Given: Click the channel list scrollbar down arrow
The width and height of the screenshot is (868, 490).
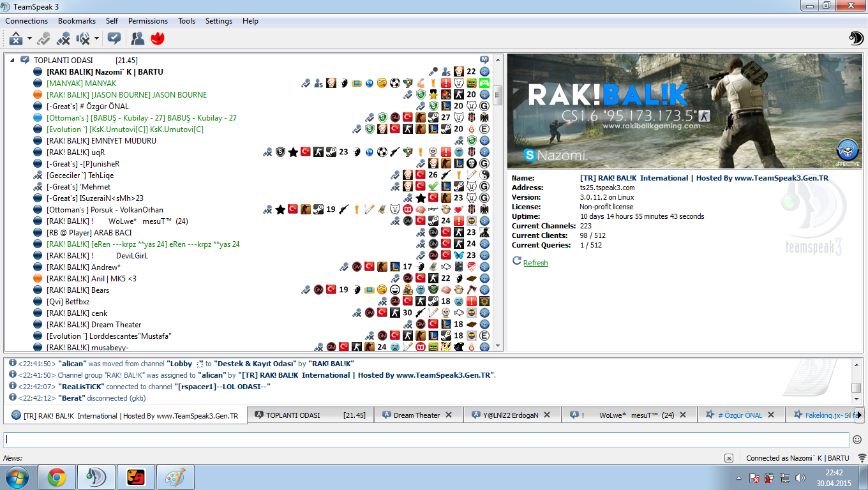Looking at the screenshot, I should [498, 346].
